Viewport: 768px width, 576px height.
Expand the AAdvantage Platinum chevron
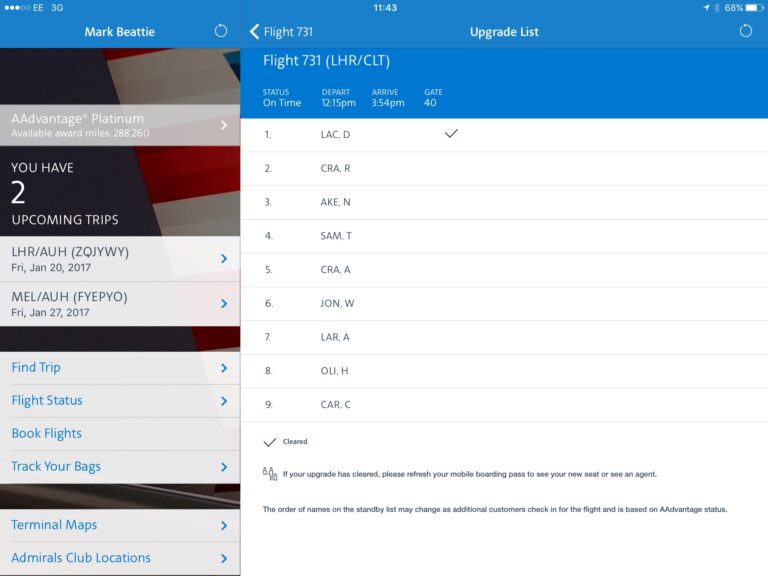[x=224, y=125]
